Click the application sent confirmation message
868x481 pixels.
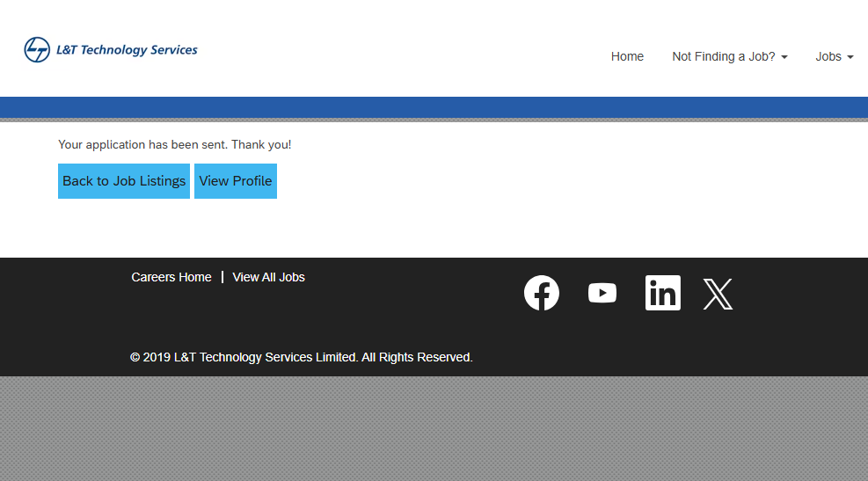click(174, 144)
